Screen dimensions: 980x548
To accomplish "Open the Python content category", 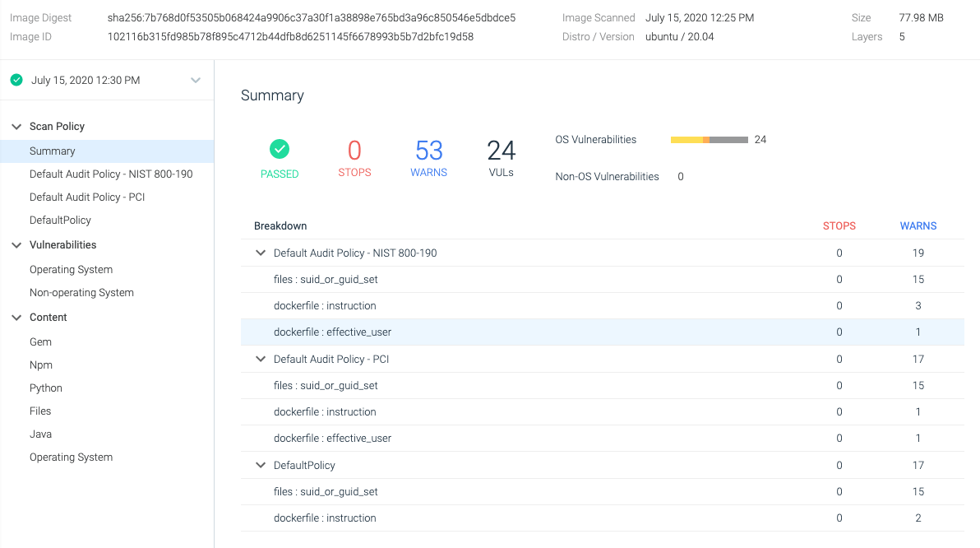I will (x=45, y=388).
